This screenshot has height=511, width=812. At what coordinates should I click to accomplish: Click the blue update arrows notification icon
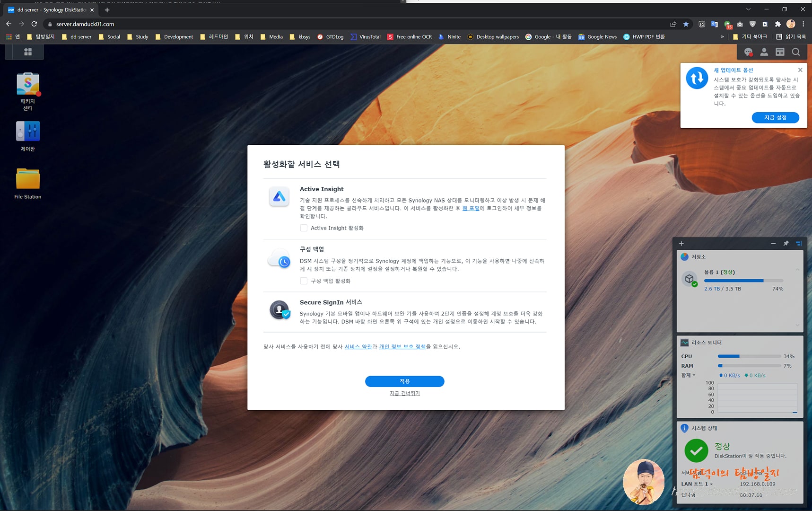697,78
